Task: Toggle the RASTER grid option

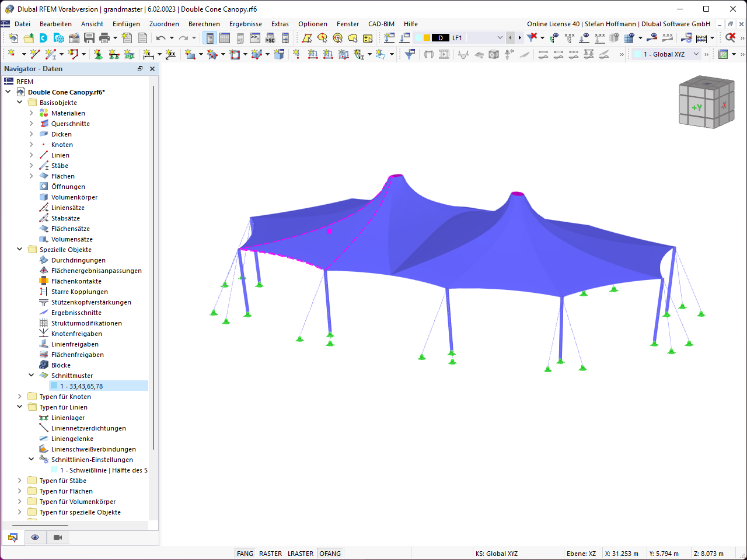Action: [x=270, y=554]
